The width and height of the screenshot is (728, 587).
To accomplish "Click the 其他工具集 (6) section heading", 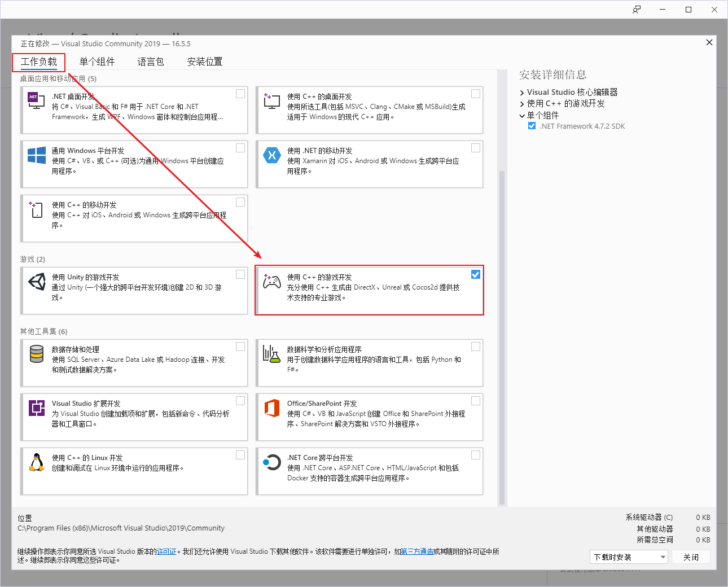I will click(x=44, y=331).
